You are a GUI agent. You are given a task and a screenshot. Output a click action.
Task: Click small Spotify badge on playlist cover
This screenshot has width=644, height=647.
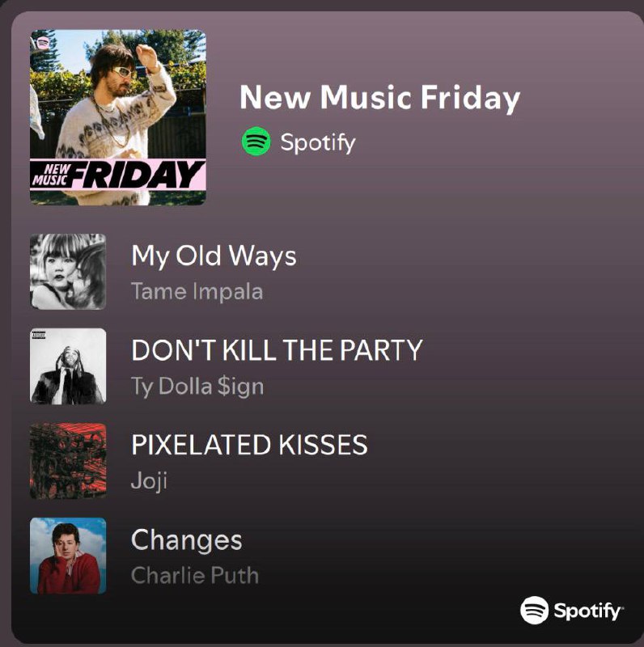click(x=43, y=43)
